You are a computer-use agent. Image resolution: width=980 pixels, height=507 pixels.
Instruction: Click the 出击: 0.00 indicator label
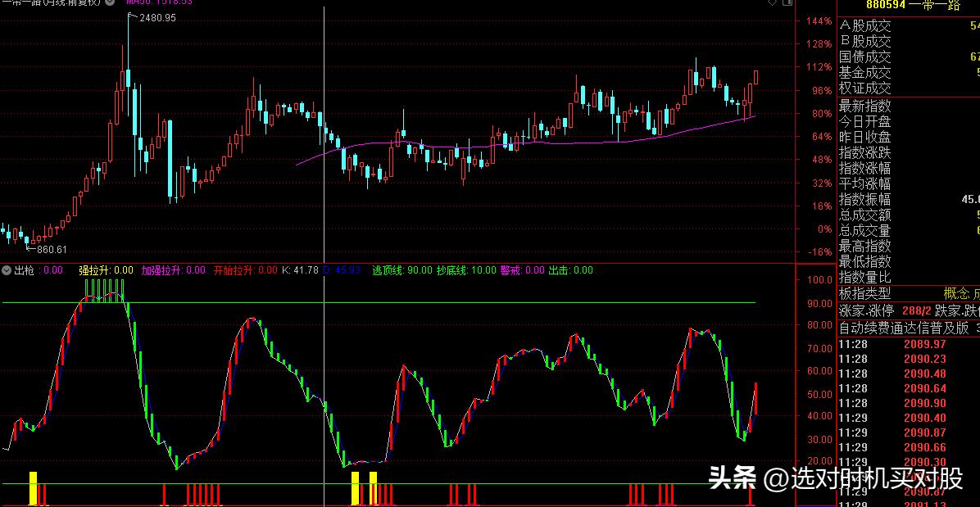[570, 270]
